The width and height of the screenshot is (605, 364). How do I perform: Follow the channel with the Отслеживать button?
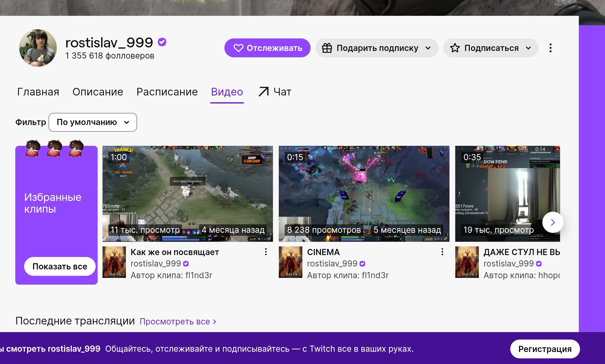[x=267, y=48]
